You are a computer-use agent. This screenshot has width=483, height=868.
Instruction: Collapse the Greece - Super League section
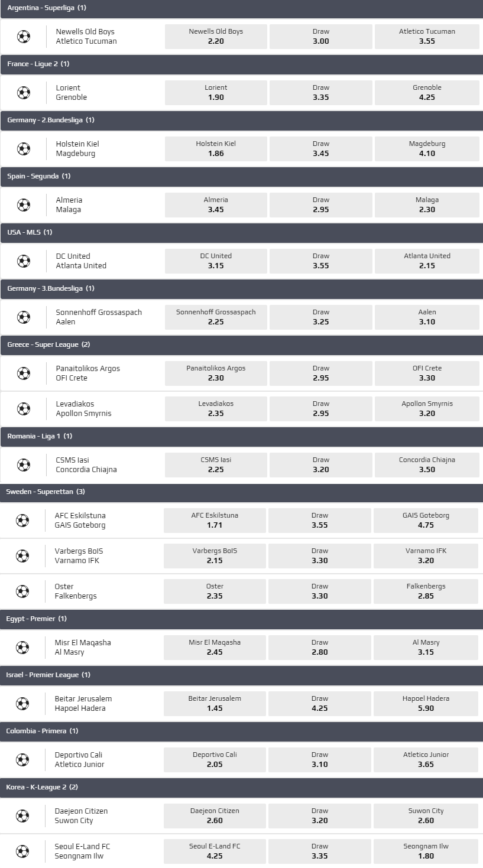(241, 344)
